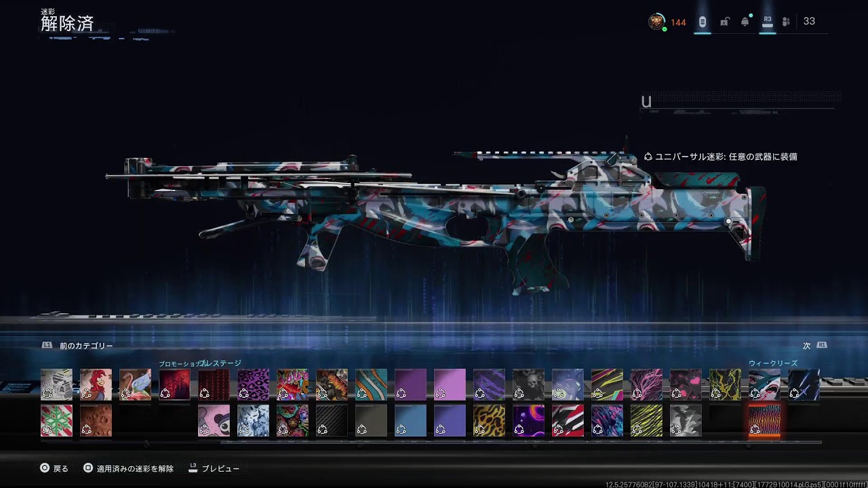This screenshot has height=488, width=868.
Task: Select the colorful graffiti camo
Action: tap(292, 384)
